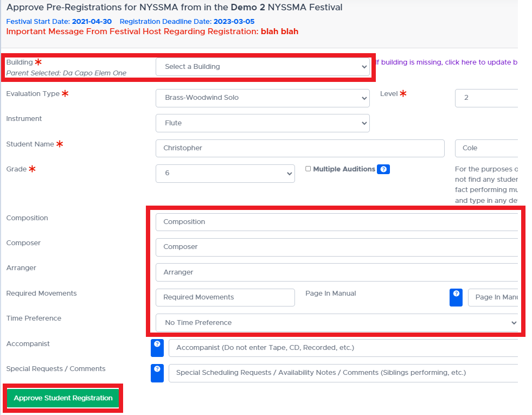Open the Instrument dropdown showing Flute

[262, 123]
